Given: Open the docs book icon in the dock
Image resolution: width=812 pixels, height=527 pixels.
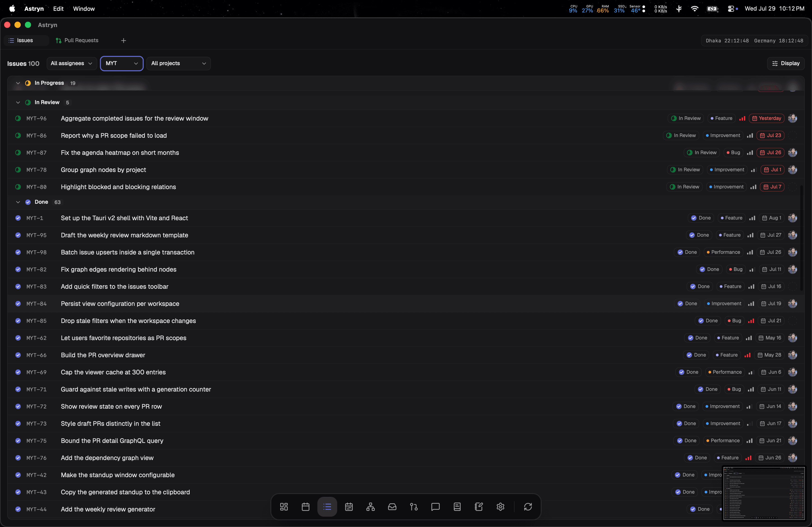Looking at the screenshot, I should coord(457,507).
